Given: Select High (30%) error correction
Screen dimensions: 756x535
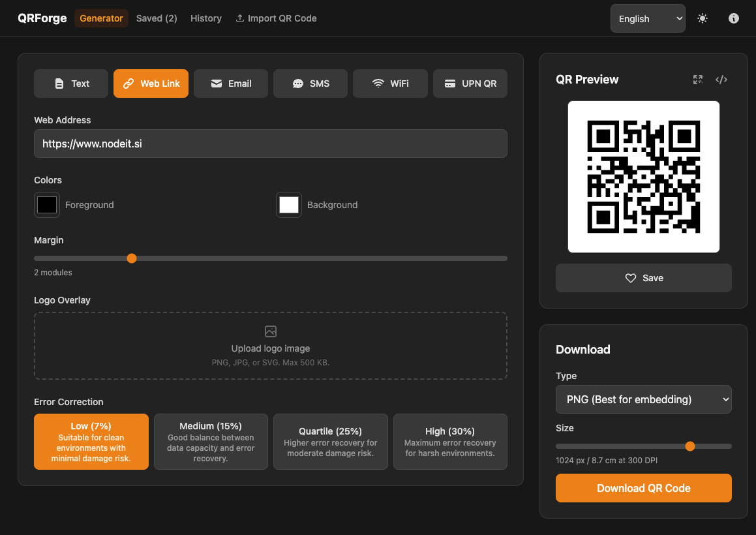Looking at the screenshot, I should click(x=450, y=442).
